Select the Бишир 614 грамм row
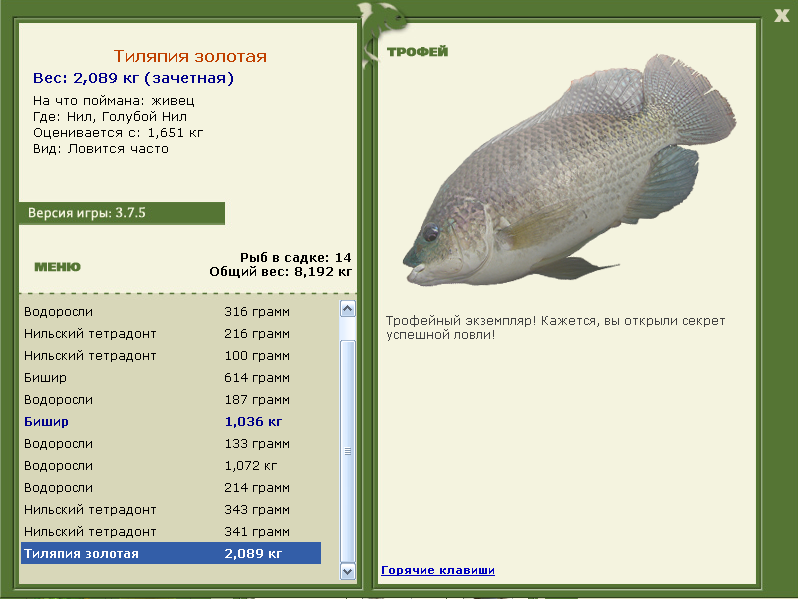 (171, 378)
